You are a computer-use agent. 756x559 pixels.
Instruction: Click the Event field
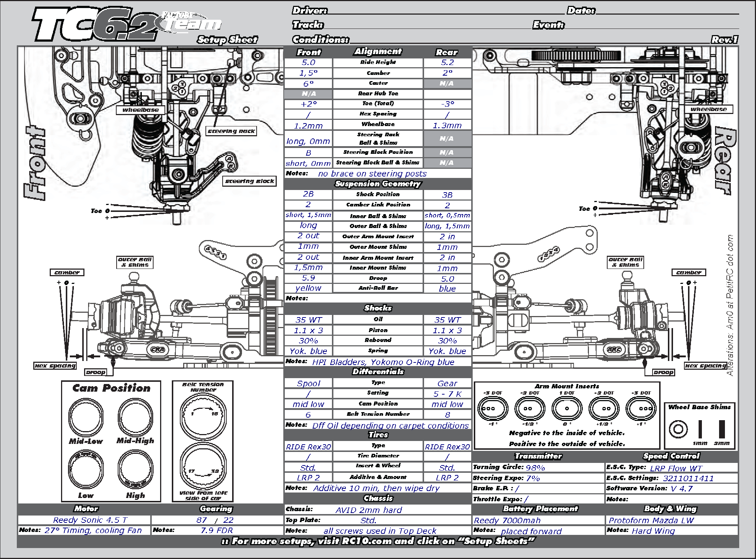click(x=652, y=24)
